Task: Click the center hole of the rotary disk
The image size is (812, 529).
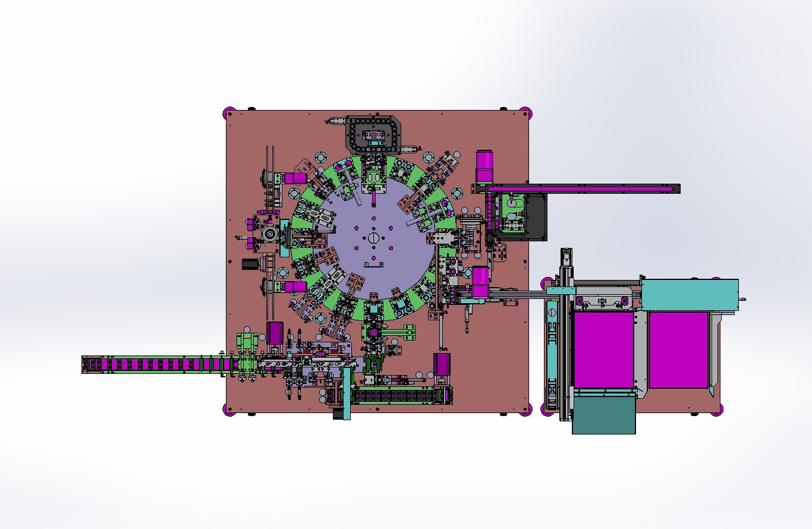Action: [x=373, y=238]
